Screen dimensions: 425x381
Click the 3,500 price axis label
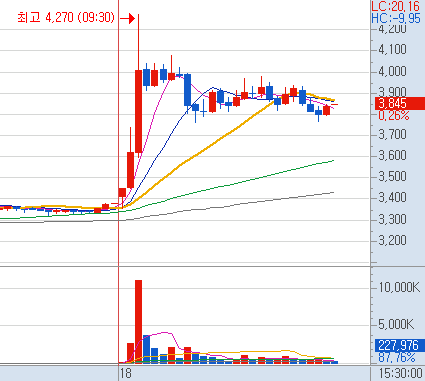392,177
